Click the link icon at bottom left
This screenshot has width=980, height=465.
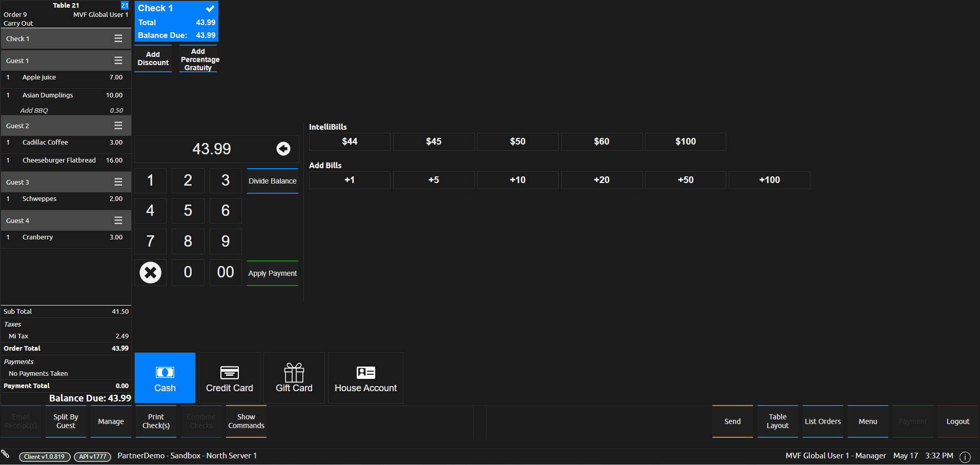[x=6, y=454]
